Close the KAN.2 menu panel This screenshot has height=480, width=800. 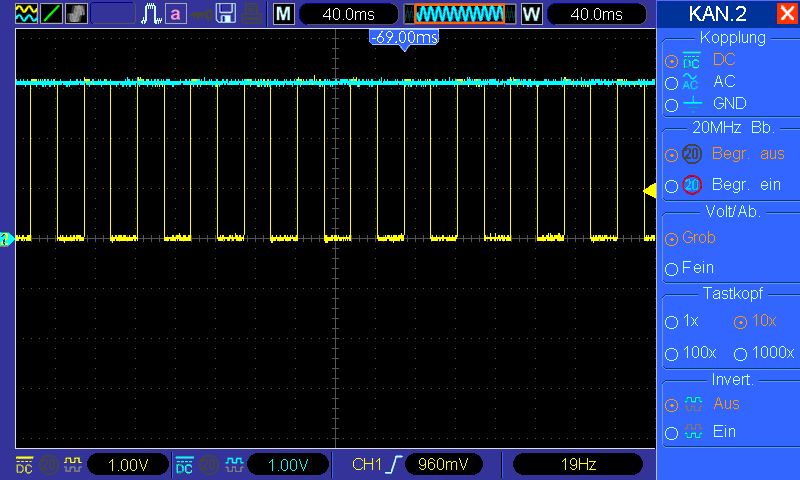785,14
